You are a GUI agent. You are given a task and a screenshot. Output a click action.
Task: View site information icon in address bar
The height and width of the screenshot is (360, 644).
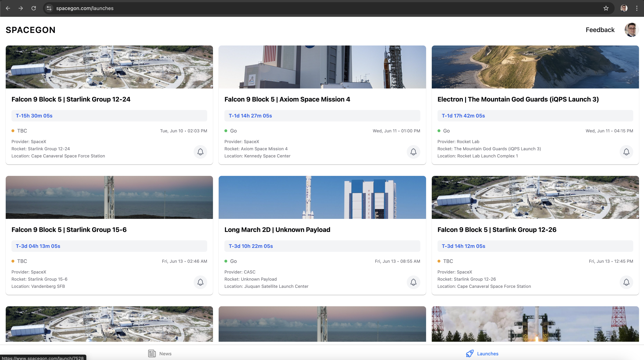49,8
